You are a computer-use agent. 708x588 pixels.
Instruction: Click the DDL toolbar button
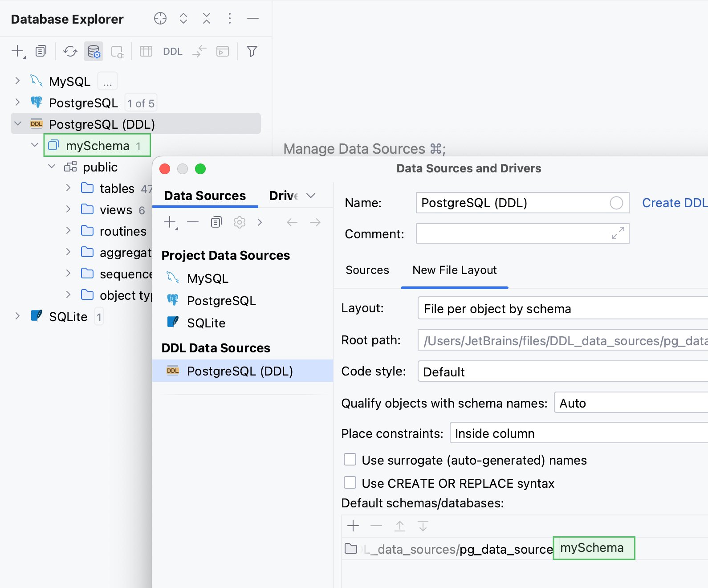pos(173,52)
